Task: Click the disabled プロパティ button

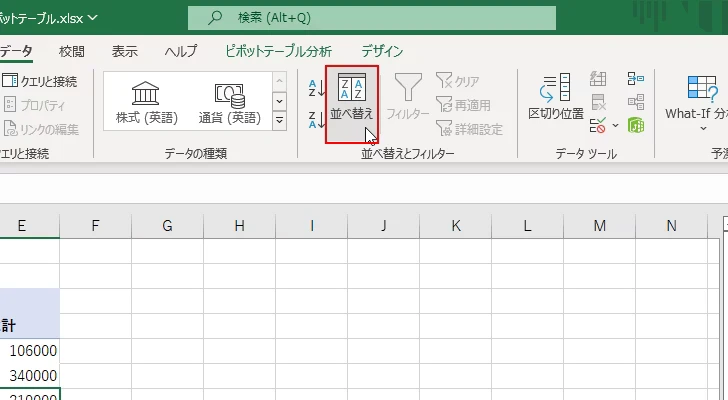Action: point(34,105)
